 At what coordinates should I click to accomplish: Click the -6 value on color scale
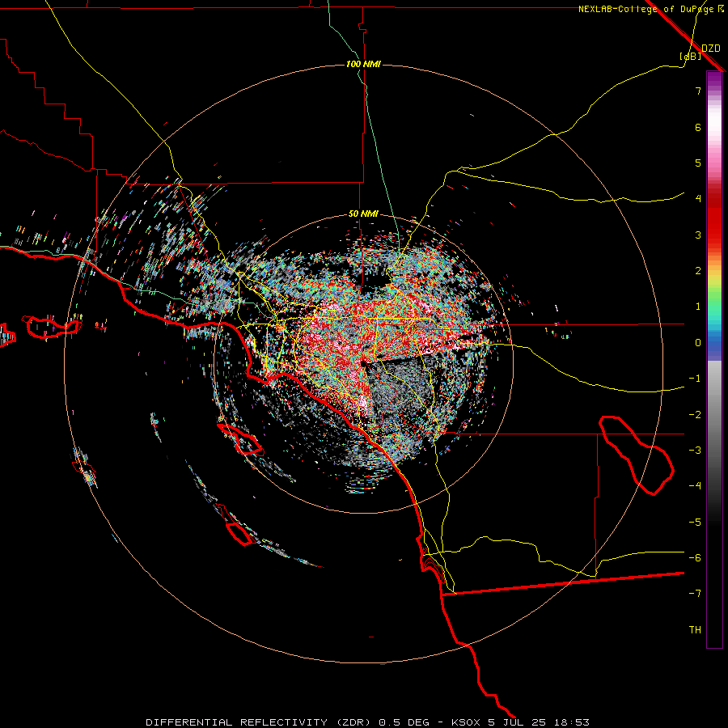tap(695, 557)
